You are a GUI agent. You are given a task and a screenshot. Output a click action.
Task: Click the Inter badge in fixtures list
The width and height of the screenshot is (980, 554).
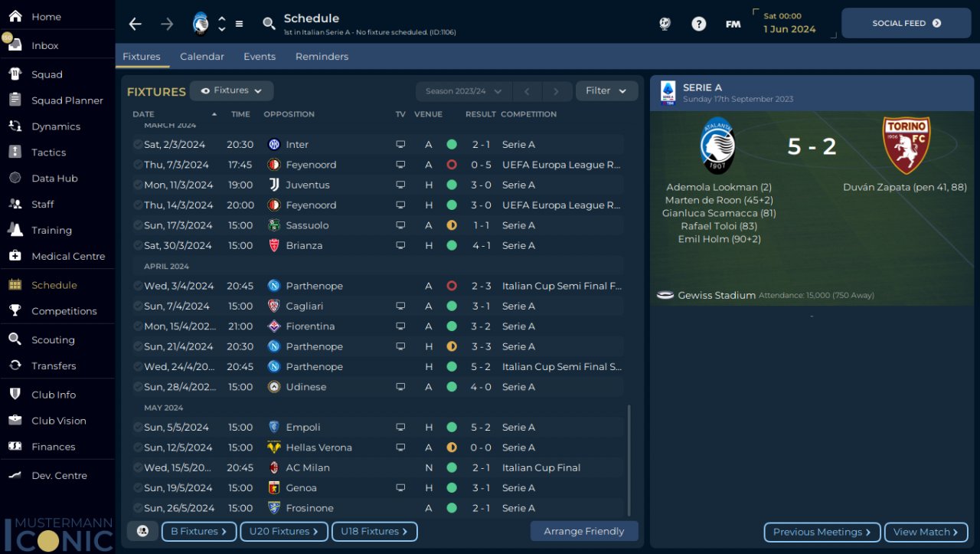click(274, 144)
